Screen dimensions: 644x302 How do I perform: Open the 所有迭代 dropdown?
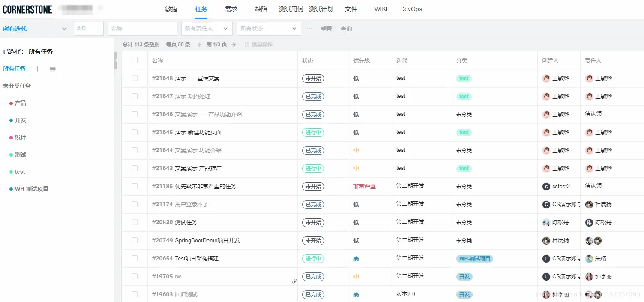tap(34, 28)
